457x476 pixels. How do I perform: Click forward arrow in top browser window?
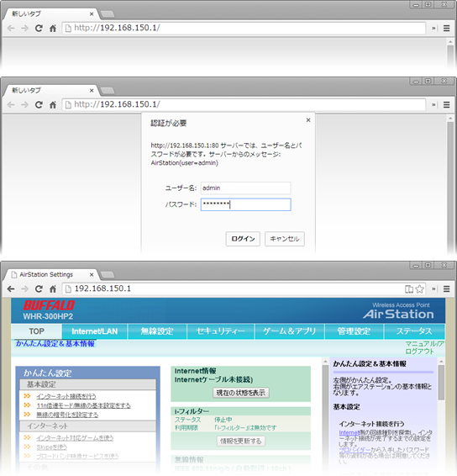[24, 29]
